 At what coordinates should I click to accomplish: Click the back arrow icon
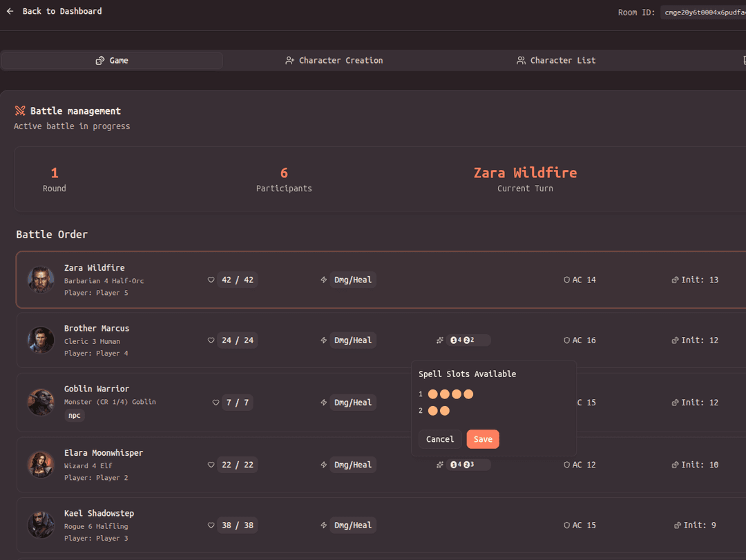tap(10, 11)
